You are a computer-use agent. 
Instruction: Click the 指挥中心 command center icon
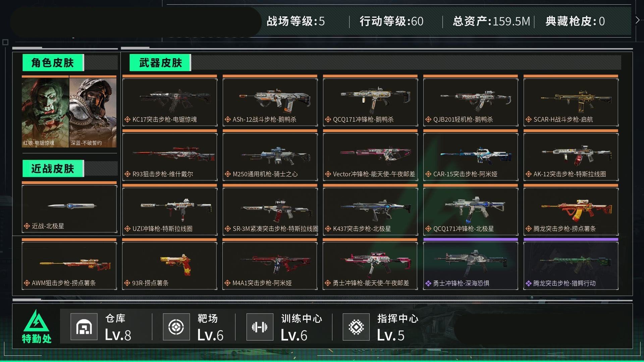(x=356, y=326)
